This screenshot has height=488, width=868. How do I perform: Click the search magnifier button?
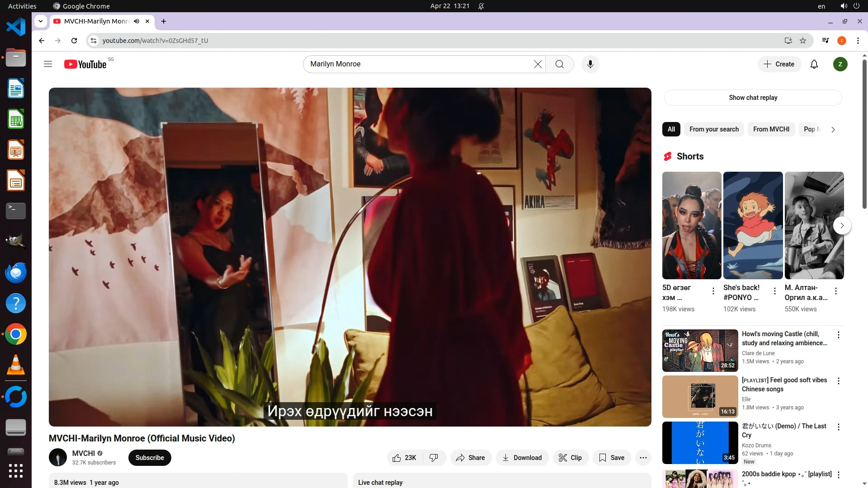(559, 64)
